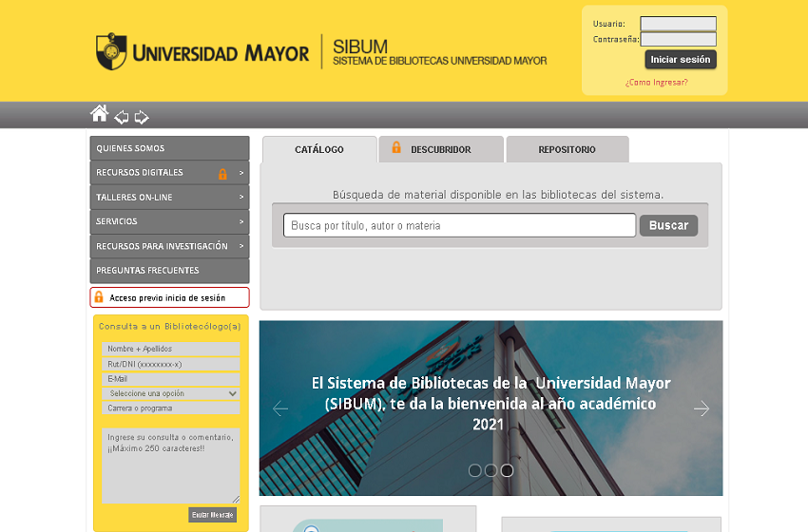The image size is (808, 532).
Task: Open Recursos para Investigación menu item
Action: tap(169, 246)
